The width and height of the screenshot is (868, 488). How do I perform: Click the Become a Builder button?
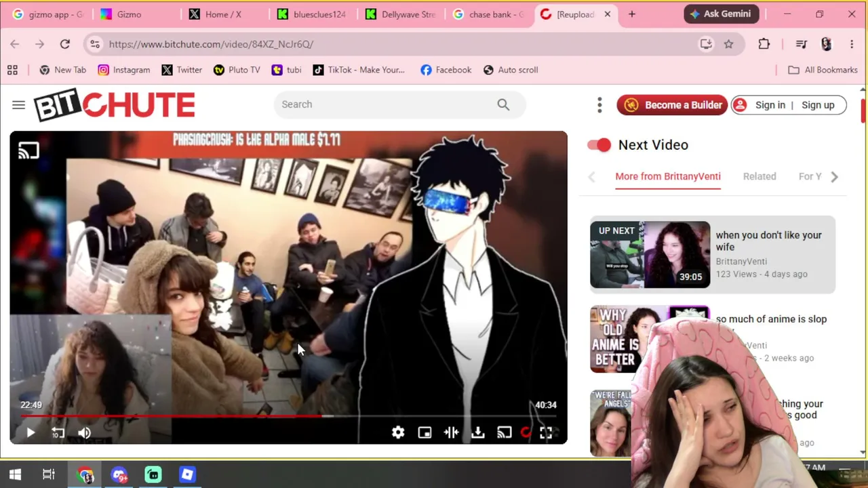click(x=672, y=105)
